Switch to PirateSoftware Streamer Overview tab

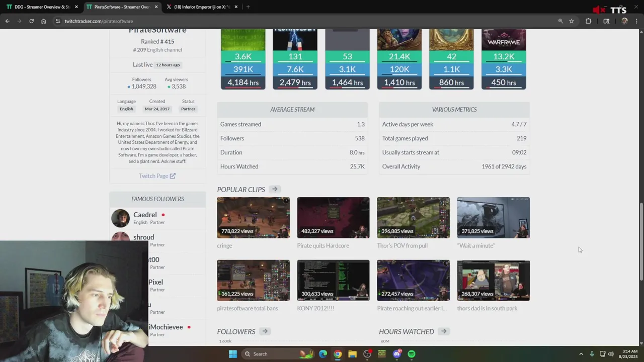coord(122,7)
